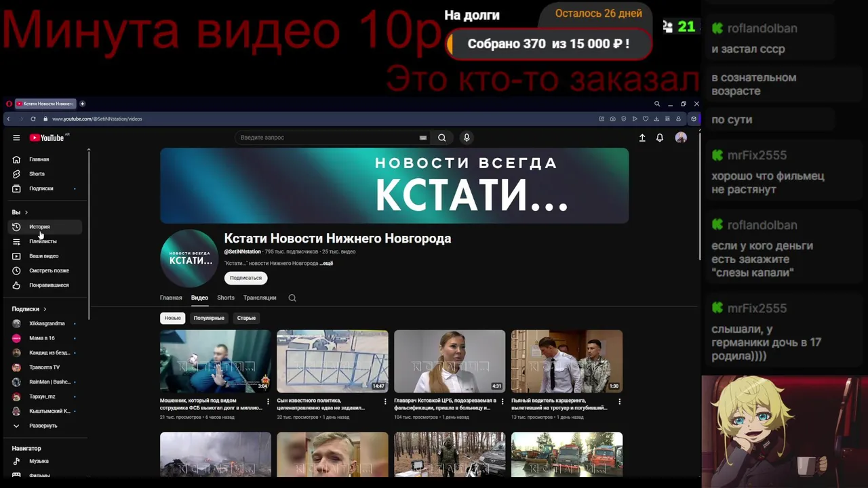The image size is (868, 488).
Task: Click the browser back arrow
Action: click(8, 119)
